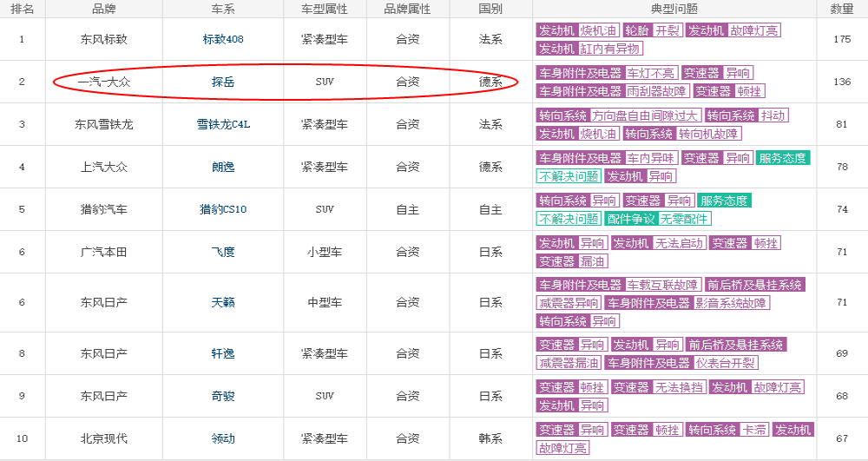The width and height of the screenshot is (868, 461).
Task: Click the 典型问题 column header
Action: click(x=674, y=9)
